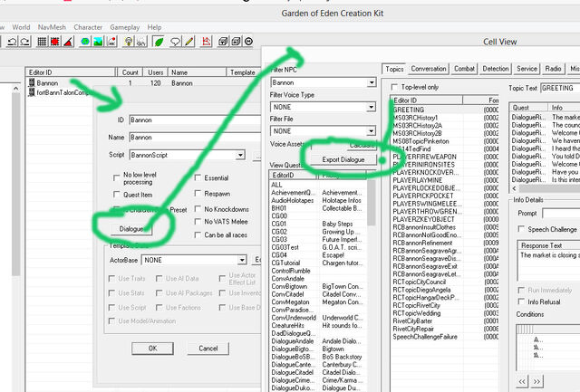Click the binoculars toolbar icon
The width and height of the screenshot is (580, 392).
(141, 42)
